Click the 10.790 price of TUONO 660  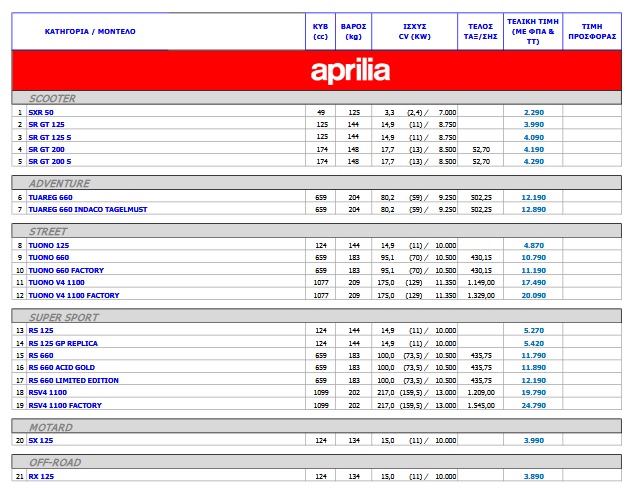point(534,258)
